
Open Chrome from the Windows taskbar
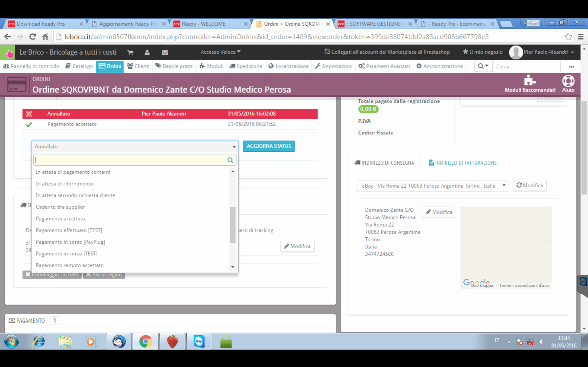coord(146,342)
